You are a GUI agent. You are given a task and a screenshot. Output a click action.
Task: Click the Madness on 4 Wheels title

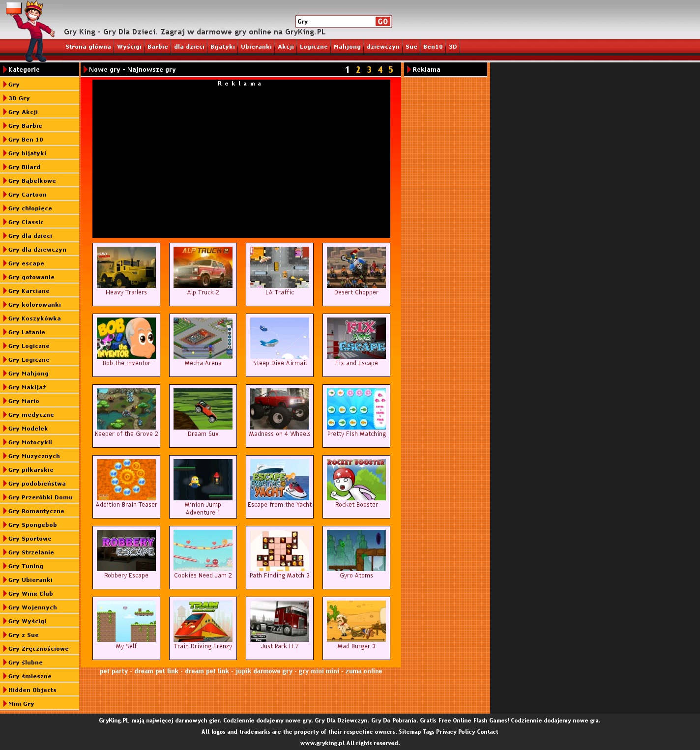[280, 434]
